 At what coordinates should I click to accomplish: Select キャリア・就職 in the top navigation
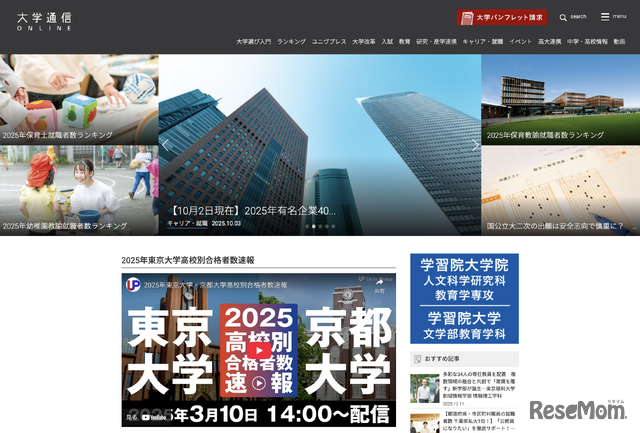482,42
